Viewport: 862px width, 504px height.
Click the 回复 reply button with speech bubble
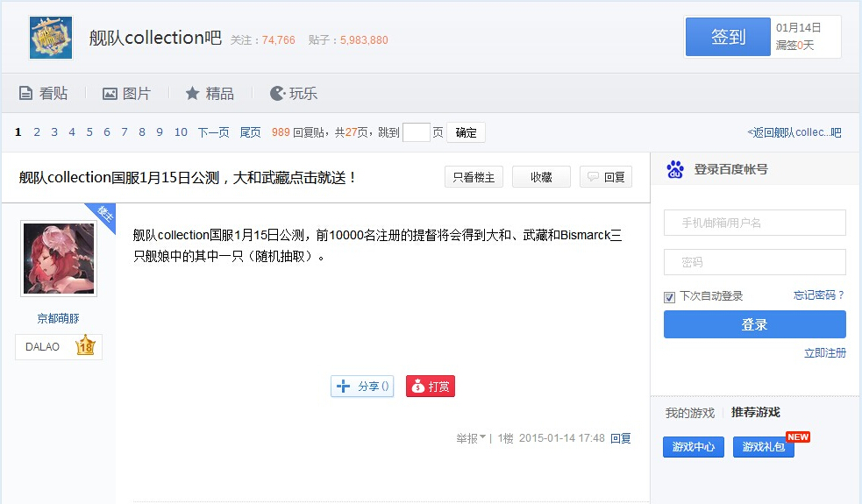[x=606, y=177]
